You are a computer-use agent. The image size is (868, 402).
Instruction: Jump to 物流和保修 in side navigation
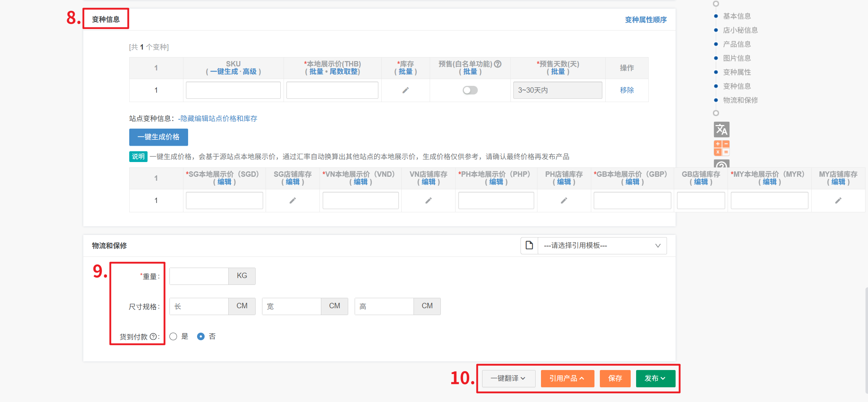point(740,100)
